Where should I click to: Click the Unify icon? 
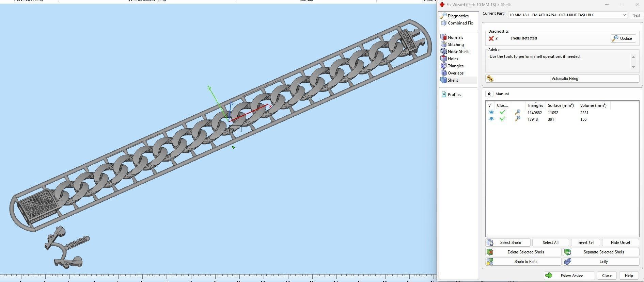567,262
